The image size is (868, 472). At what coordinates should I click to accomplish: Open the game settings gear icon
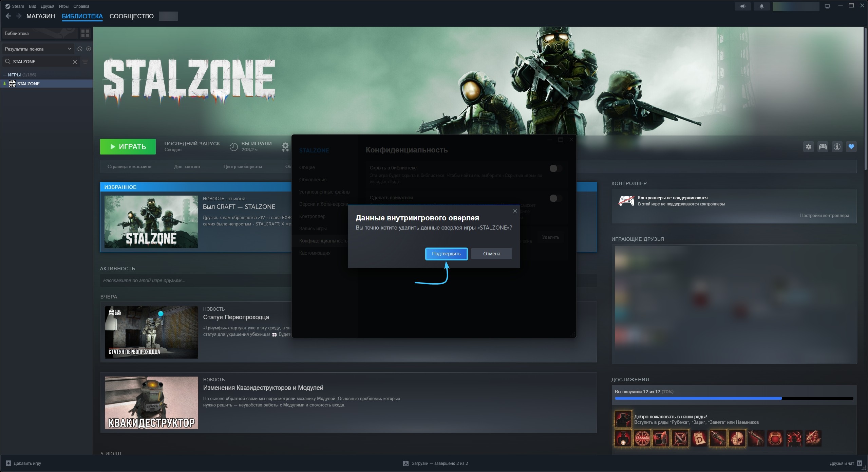point(809,147)
